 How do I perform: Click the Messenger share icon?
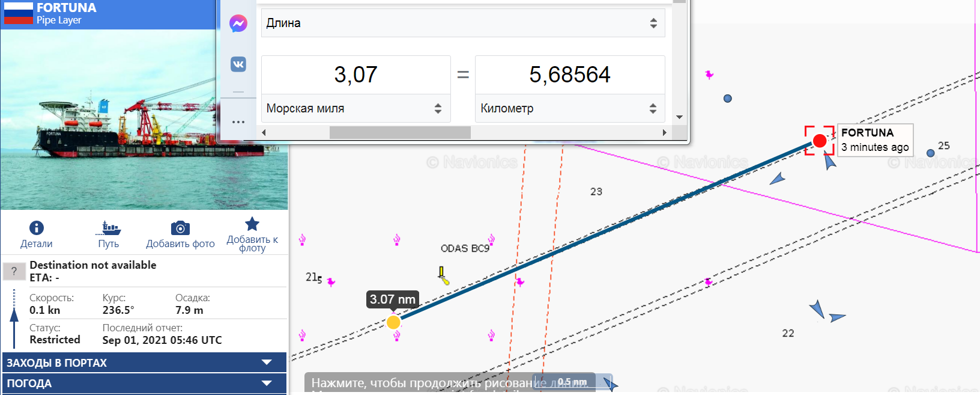tap(238, 23)
